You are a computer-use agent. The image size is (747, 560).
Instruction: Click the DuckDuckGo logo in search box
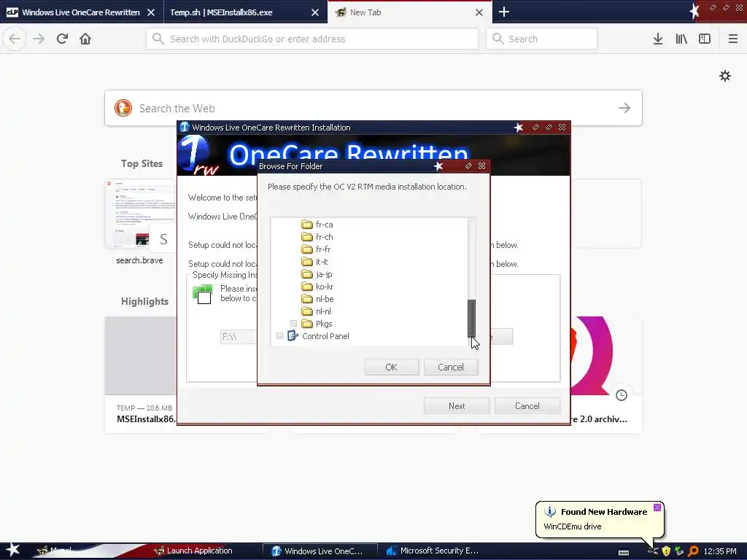coord(123,108)
